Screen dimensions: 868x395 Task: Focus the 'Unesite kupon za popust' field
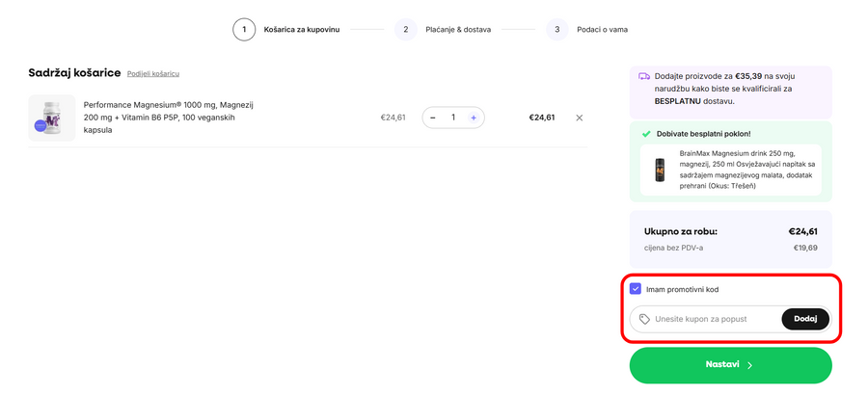(x=714, y=319)
